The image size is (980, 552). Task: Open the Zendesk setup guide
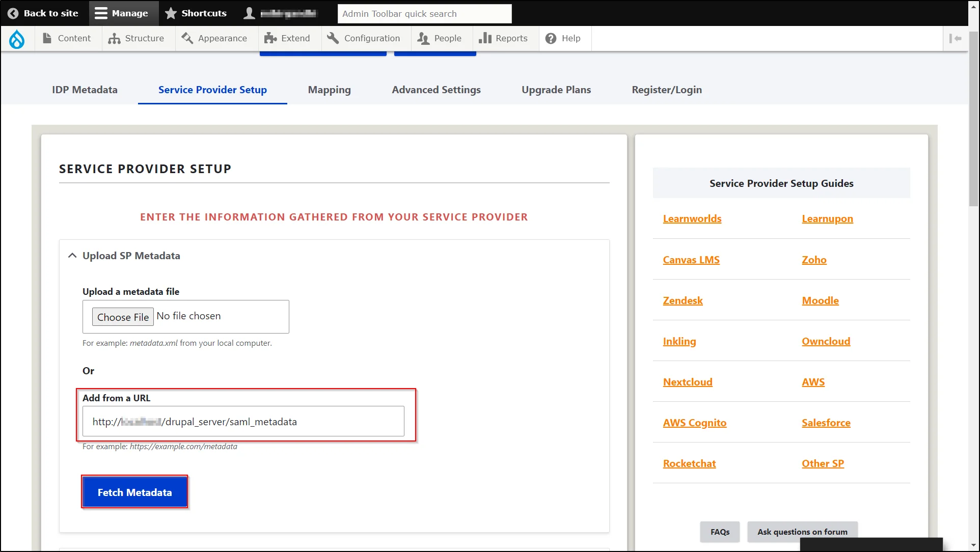(x=683, y=300)
